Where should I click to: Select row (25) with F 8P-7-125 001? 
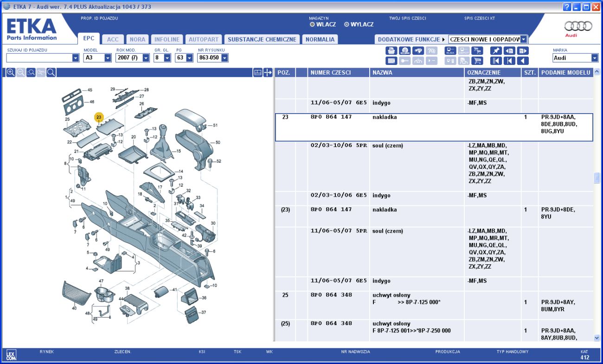434,331
